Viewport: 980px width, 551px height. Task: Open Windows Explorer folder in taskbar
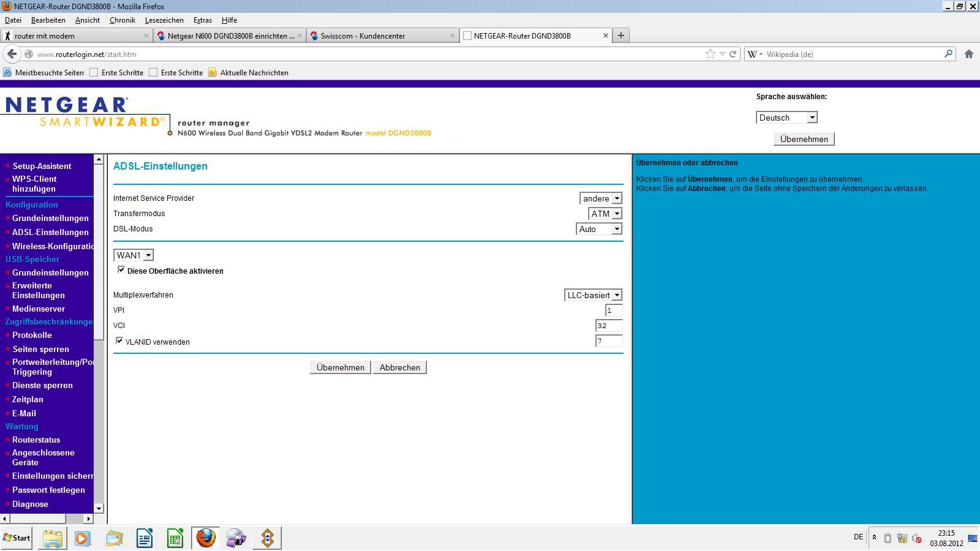point(53,538)
